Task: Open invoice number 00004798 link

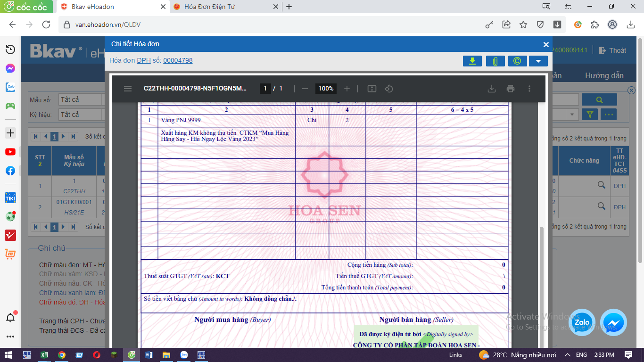Action: pos(178,60)
